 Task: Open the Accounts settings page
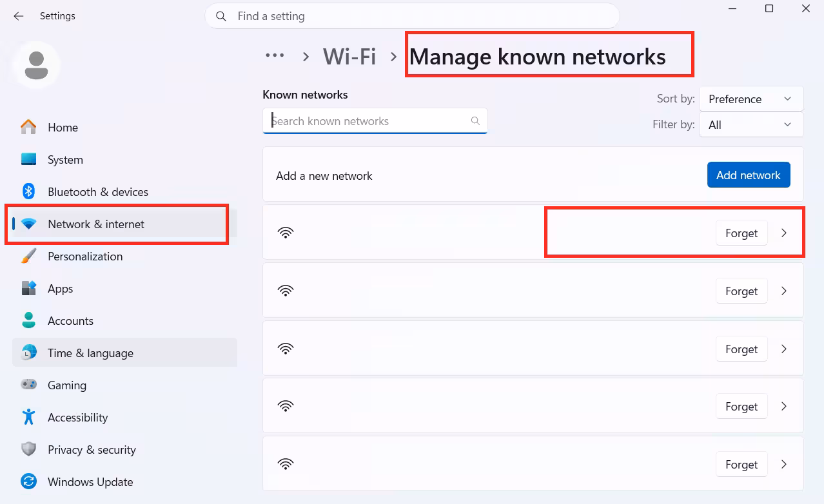click(124, 320)
